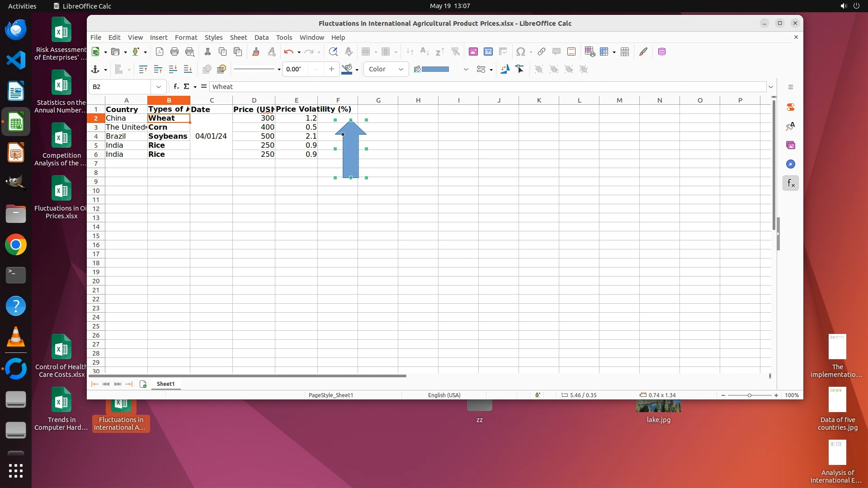Image resolution: width=868 pixels, height=488 pixels.
Task: Open the sidebar Functions panel icon
Action: [x=790, y=183]
